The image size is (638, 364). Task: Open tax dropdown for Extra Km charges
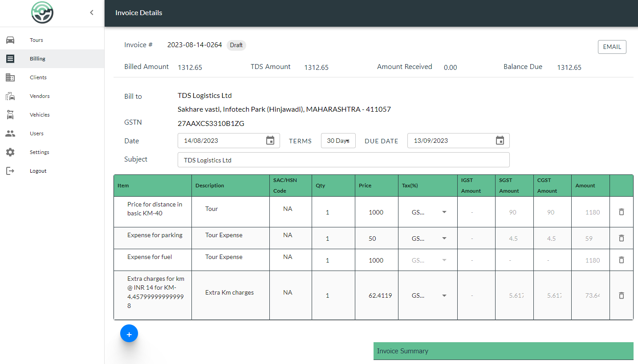(x=430, y=295)
